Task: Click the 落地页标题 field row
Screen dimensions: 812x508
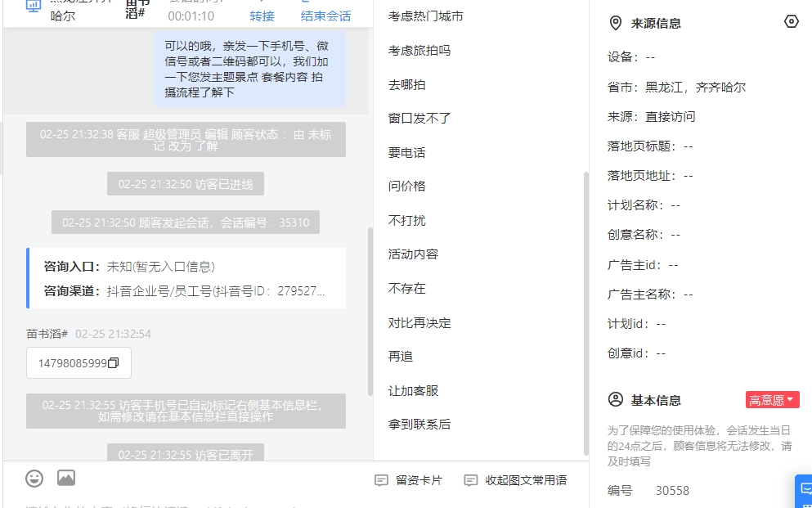Action: (650, 146)
